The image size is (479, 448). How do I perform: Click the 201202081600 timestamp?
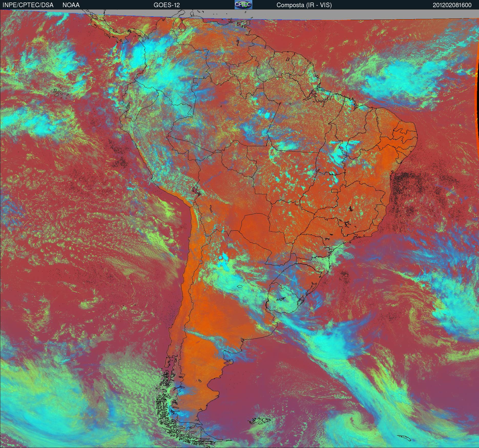pyautogui.click(x=452, y=5)
